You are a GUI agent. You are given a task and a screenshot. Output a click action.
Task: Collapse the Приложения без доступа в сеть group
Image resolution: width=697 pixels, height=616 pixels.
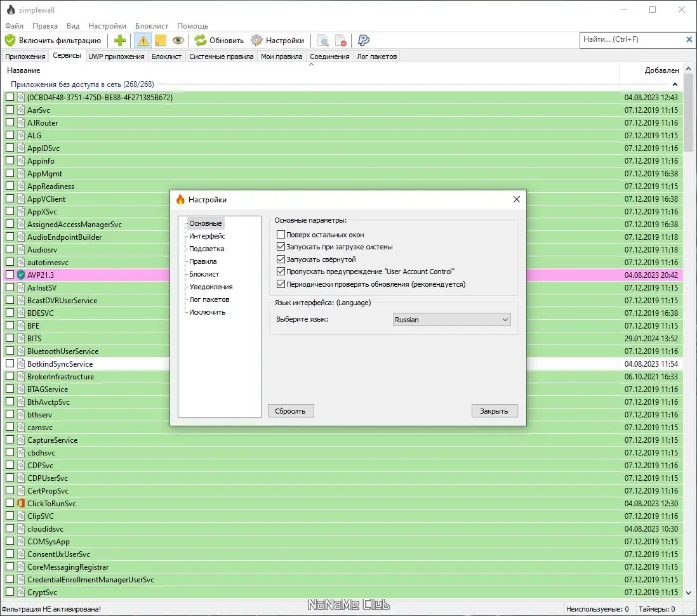tap(675, 84)
